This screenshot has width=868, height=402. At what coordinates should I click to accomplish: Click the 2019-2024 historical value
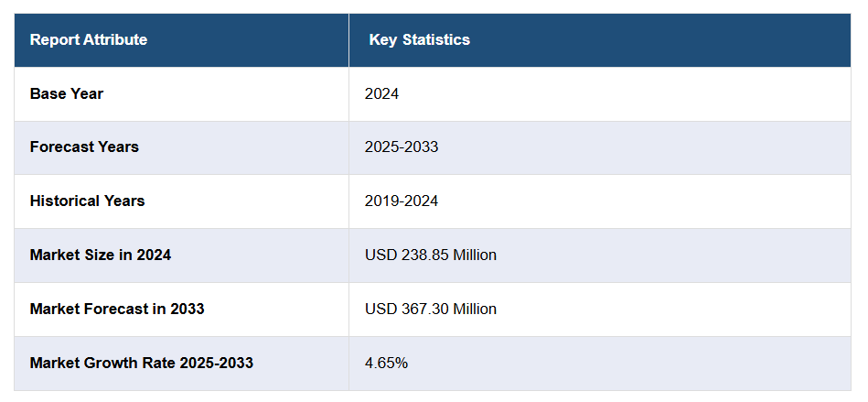point(402,201)
